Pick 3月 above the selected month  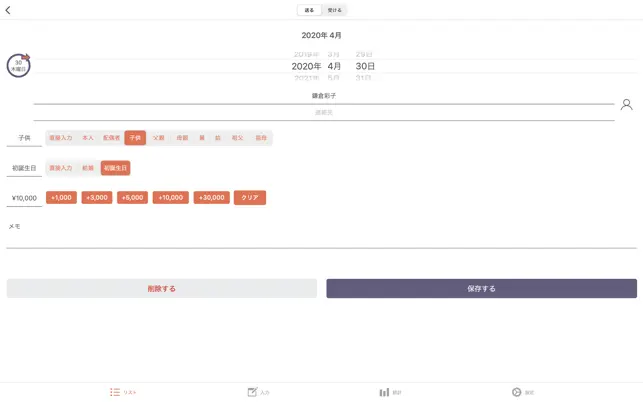(x=333, y=54)
